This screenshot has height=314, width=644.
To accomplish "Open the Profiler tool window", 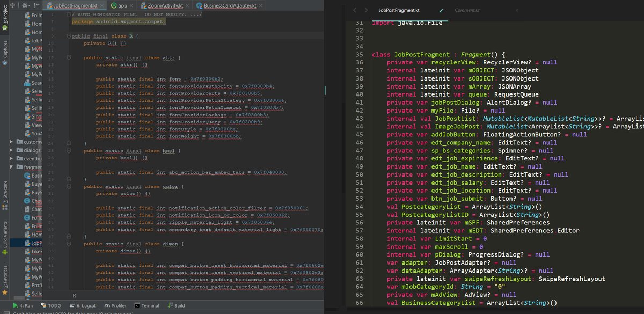I will coord(115,305).
